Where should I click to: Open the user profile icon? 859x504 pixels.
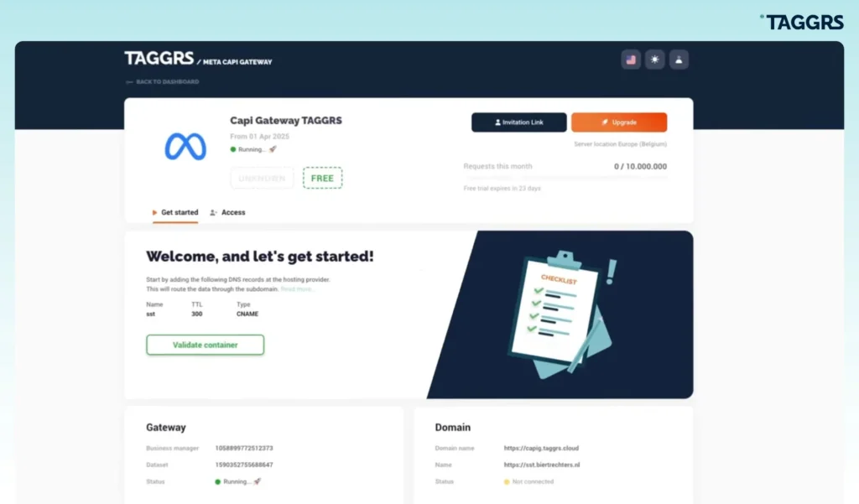[679, 60]
